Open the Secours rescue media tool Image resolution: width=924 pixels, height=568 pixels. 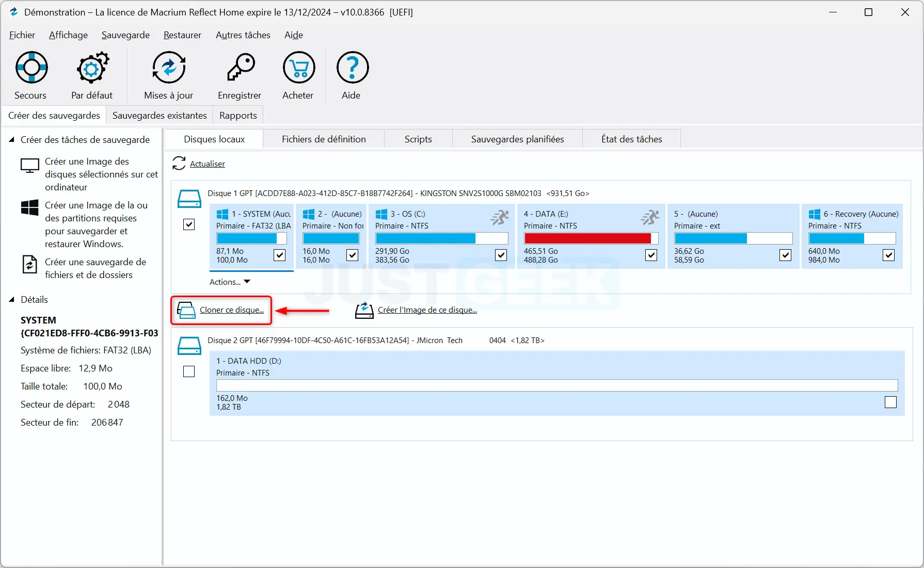31,68
